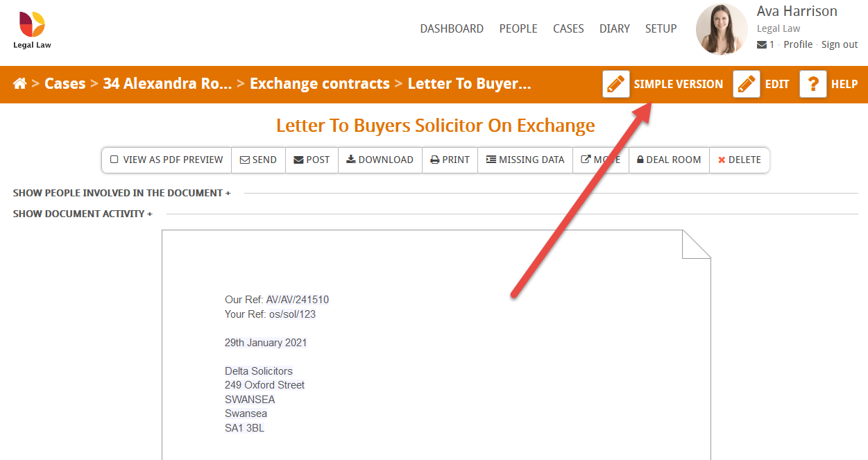The width and height of the screenshot is (868, 460).
Task: Select the Edit pencil icon
Action: click(x=746, y=84)
